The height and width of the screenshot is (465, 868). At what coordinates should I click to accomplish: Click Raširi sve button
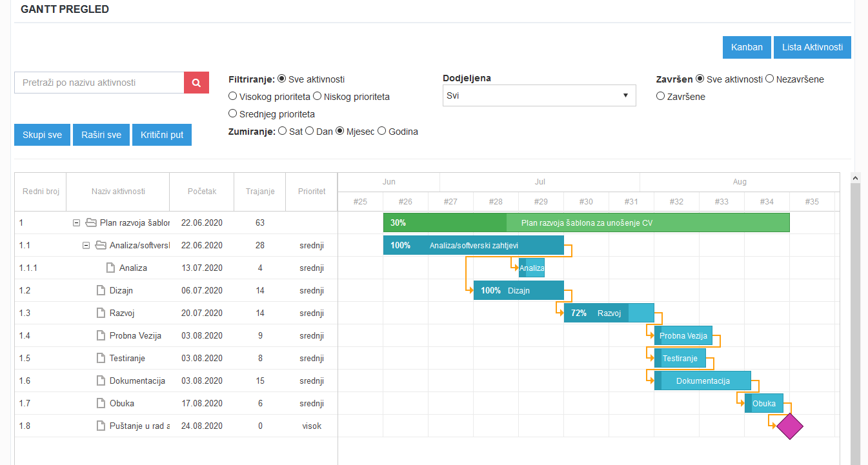click(101, 135)
